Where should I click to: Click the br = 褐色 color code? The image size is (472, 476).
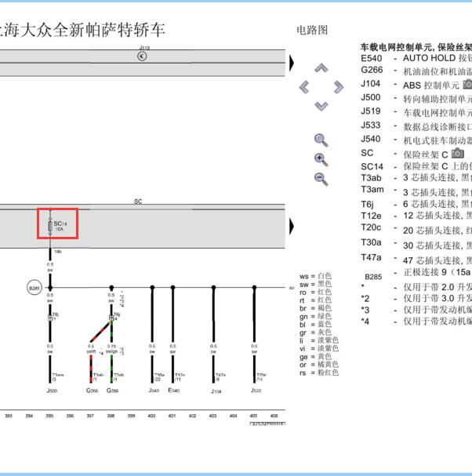[315, 308]
